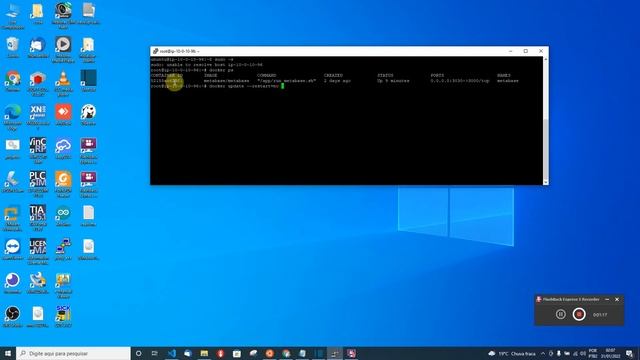Pause recording in FlashBack Express Recorder
Screen dimensions: 640x360
click(x=560, y=314)
